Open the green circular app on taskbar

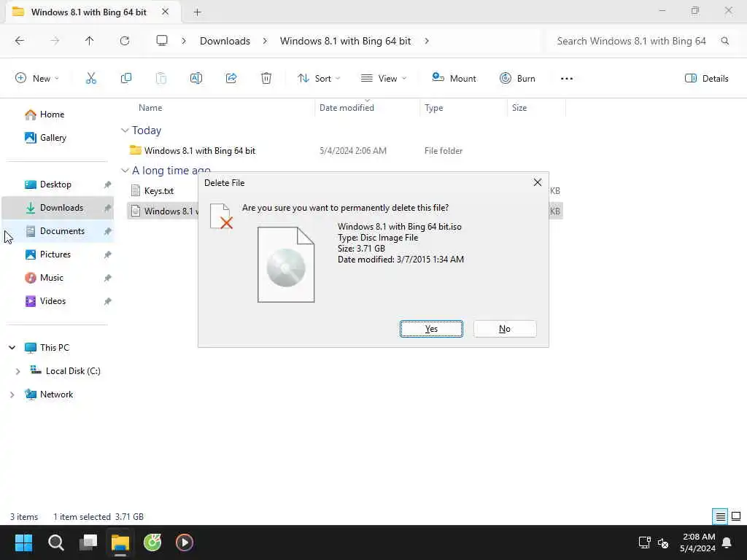pyautogui.click(x=152, y=542)
